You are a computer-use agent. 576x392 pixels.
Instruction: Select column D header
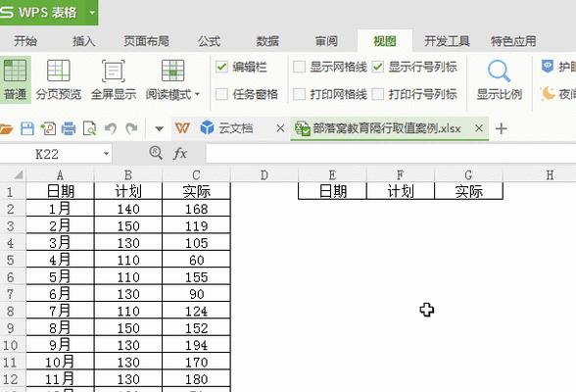[x=264, y=175]
